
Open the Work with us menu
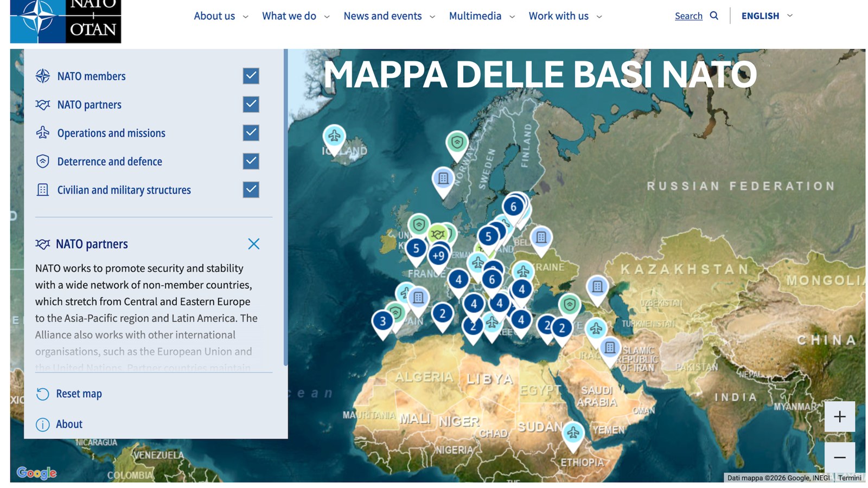click(565, 16)
